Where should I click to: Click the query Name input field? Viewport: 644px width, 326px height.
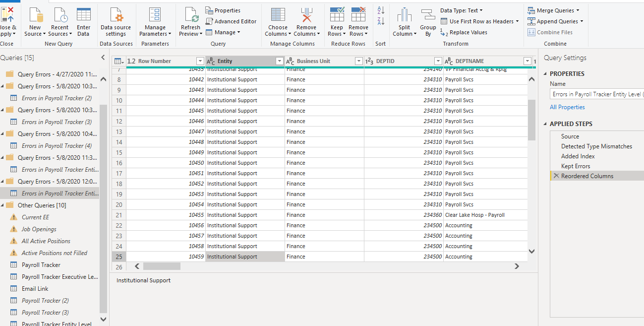597,94
